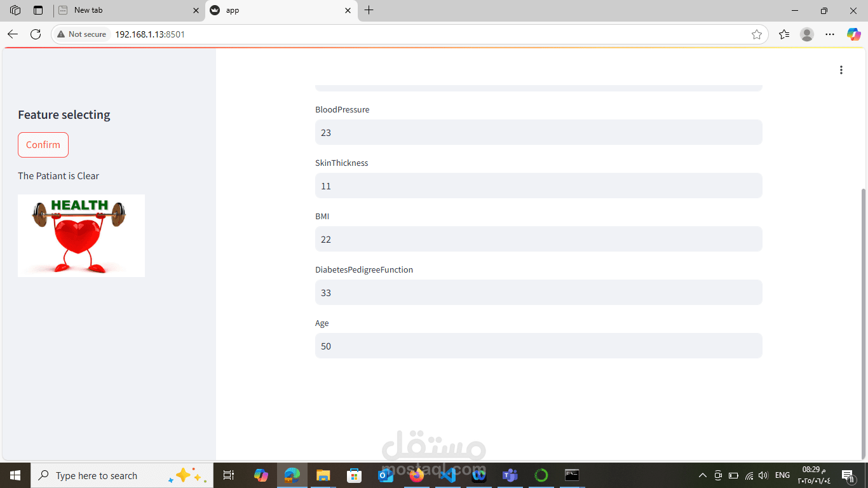Click the HEALTH heart image
The image size is (868, 488).
[81, 235]
